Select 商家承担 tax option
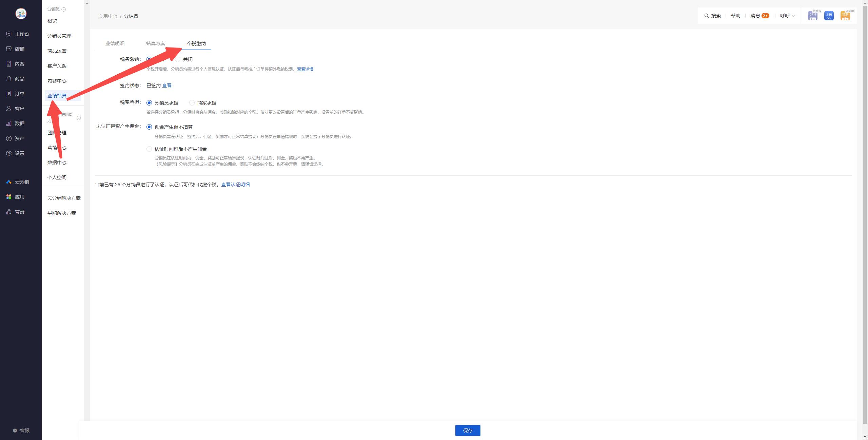The image size is (868, 440). pyautogui.click(x=192, y=103)
